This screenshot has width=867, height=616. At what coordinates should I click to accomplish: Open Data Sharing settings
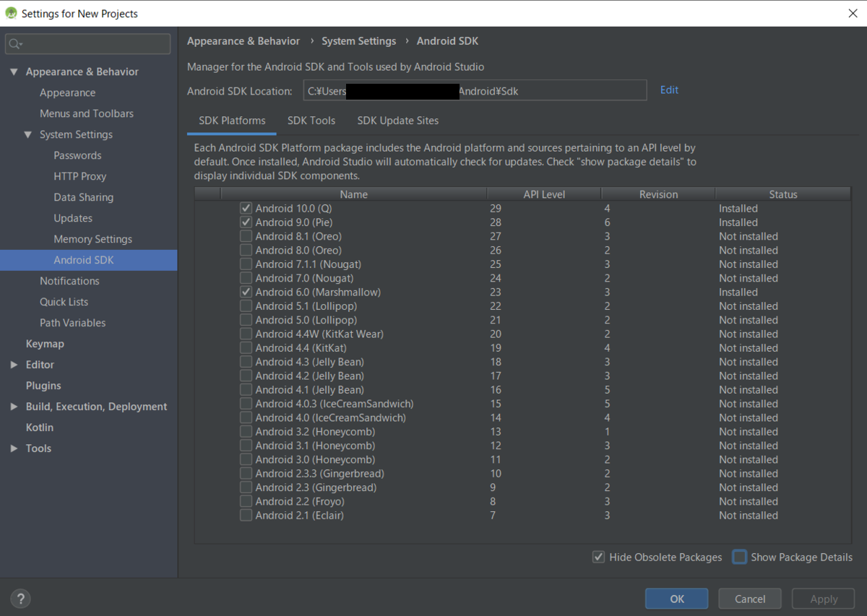click(x=83, y=197)
